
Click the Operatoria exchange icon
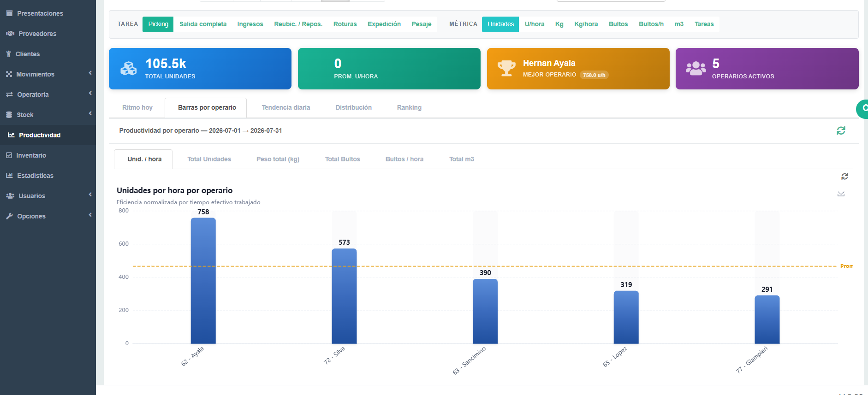click(x=9, y=94)
